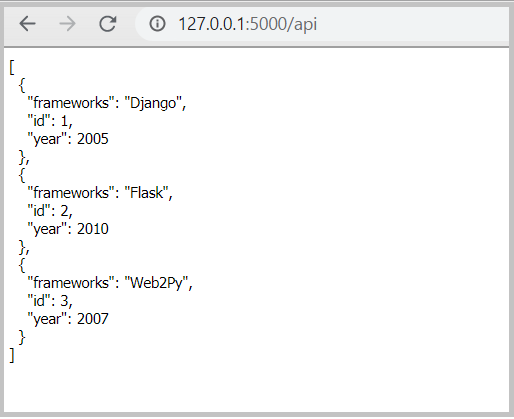This screenshot has height=419, width=514.
Task: View site information via the info icon
Action: (157, 24)
